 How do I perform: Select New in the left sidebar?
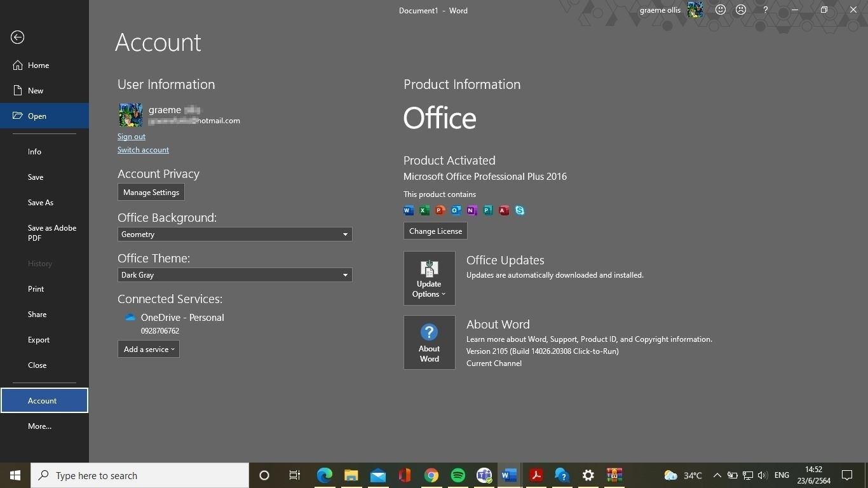pos(44,91)
